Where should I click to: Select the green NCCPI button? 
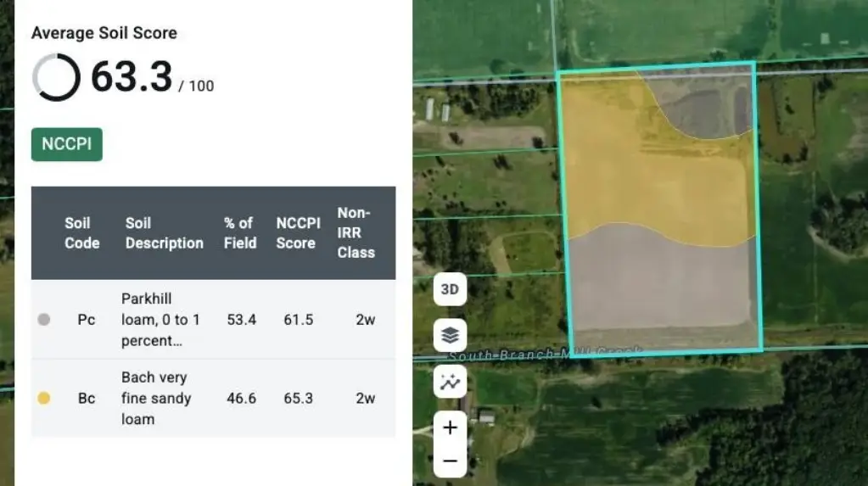pyautogui.click(x=67, y=144)
